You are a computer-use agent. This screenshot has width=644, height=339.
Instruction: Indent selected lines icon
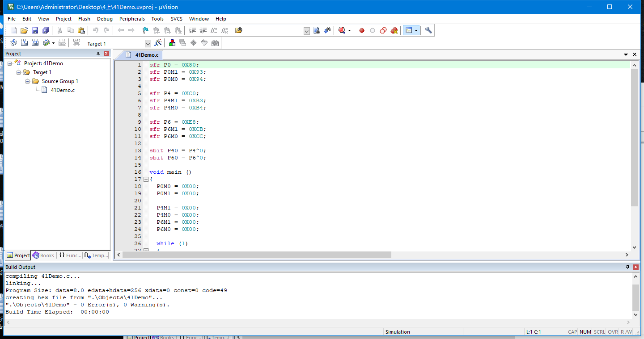click(x=193, y=30)
